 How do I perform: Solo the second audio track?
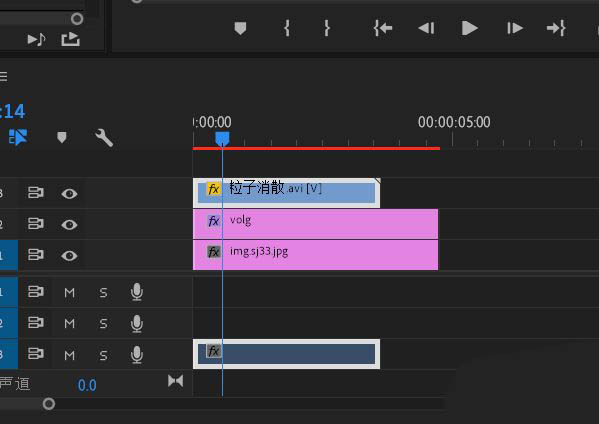click(103, 324)
